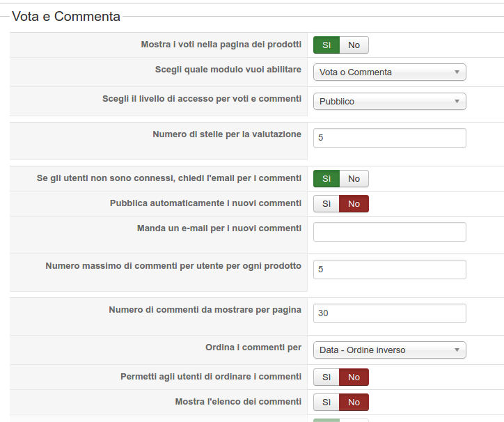
Task: Select Sì for requesting email from guests
Action: [326, 179]
